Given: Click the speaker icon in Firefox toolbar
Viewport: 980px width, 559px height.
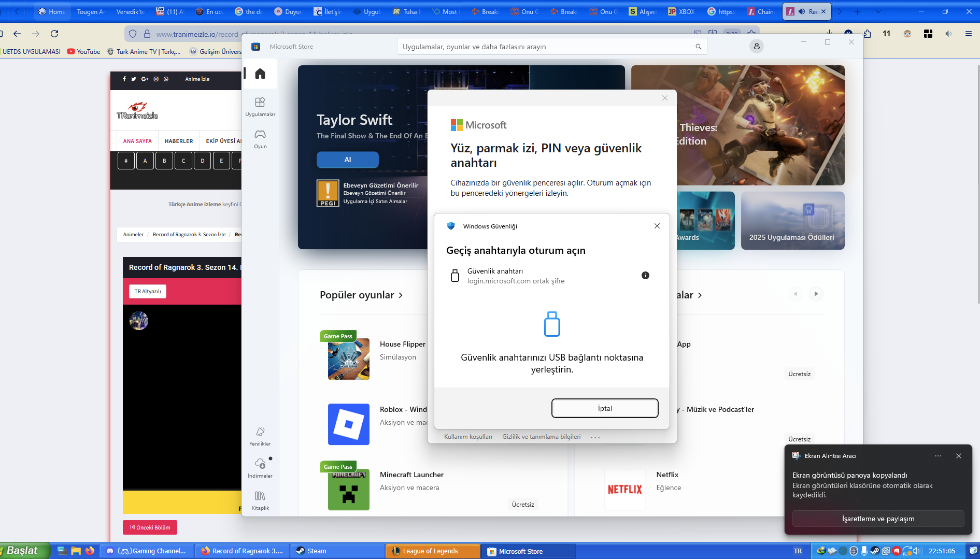Looking at the screenshot, I should (948, 34).
